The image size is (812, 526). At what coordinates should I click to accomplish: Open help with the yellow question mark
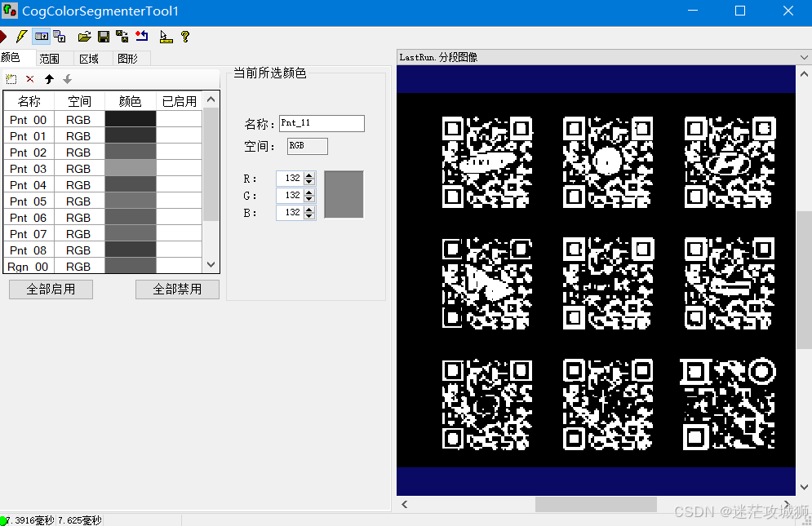pyautogui.click(x=185, y=37)
